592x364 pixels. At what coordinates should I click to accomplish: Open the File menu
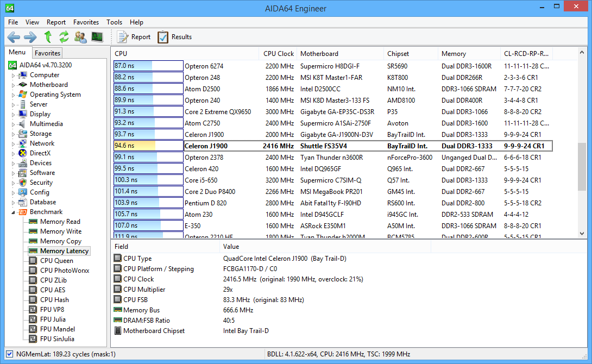point(13,22)
